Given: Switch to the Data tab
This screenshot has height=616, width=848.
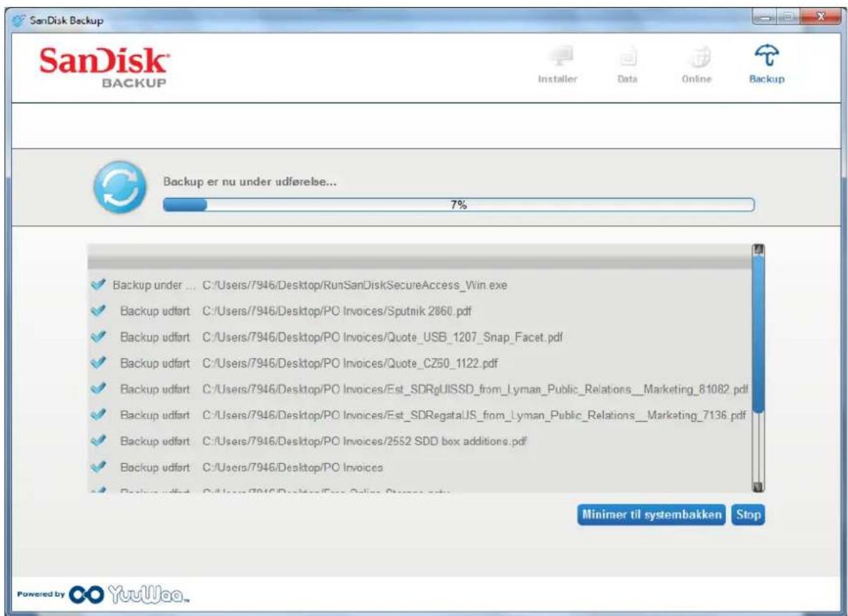Looking at the screenshot, I should pyautogui.click(x=627, y=65).
